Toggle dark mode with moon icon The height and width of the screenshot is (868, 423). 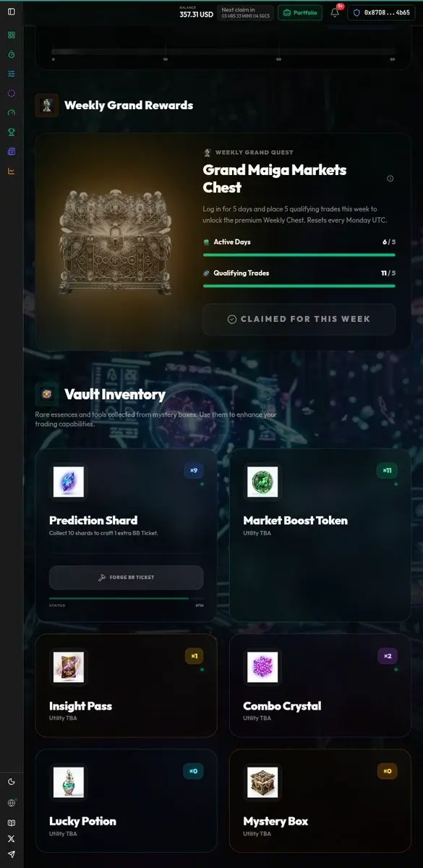click(x=11, y=781)
